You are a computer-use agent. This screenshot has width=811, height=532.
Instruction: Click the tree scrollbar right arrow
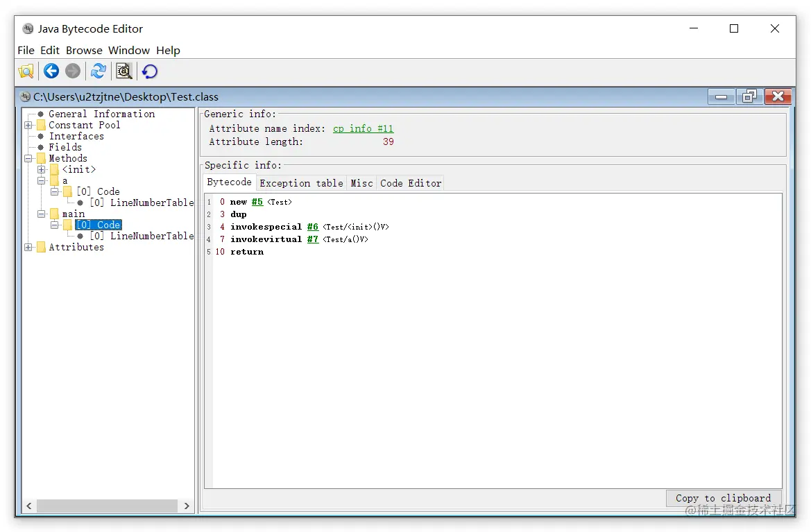pyautogui.click(x=187, y=506)
